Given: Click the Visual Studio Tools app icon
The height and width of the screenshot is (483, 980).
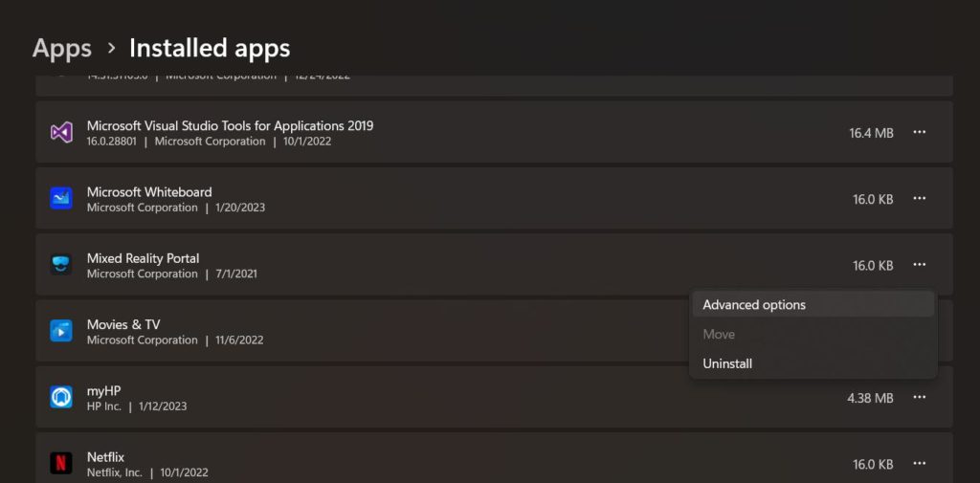Looking at the screenshot, I should point(61,132).
